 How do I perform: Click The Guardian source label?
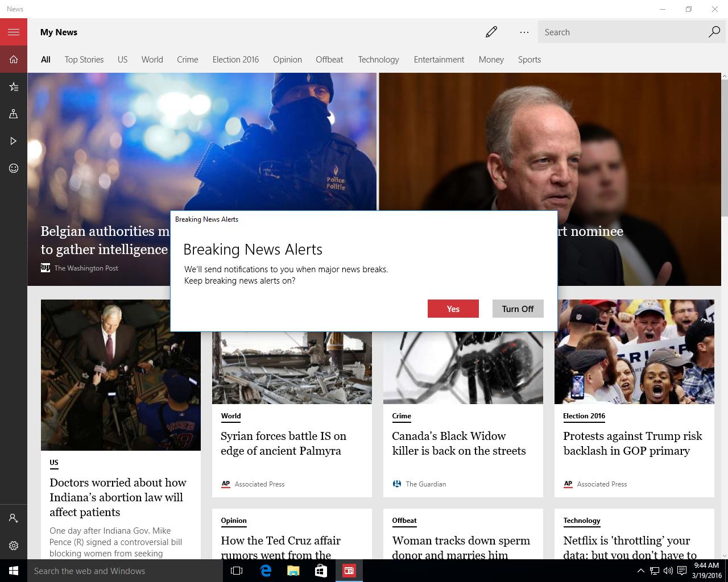coord(426,484)
